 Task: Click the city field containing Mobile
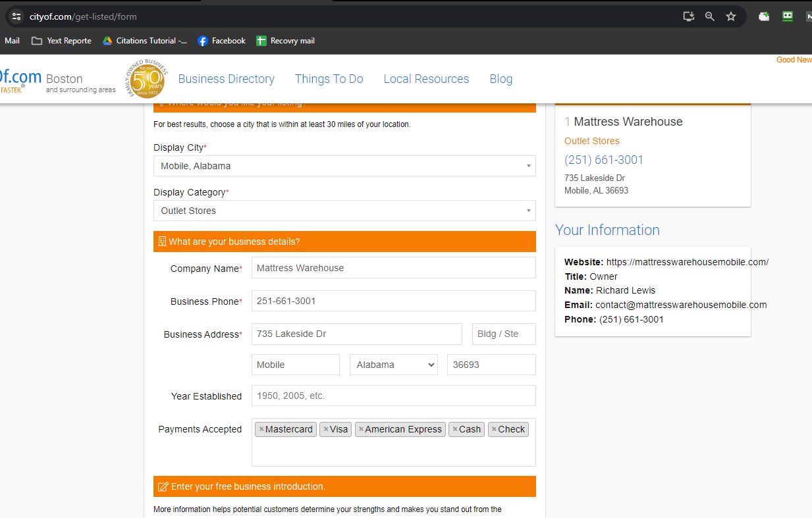pyautogui.click(x=296, y=365)
